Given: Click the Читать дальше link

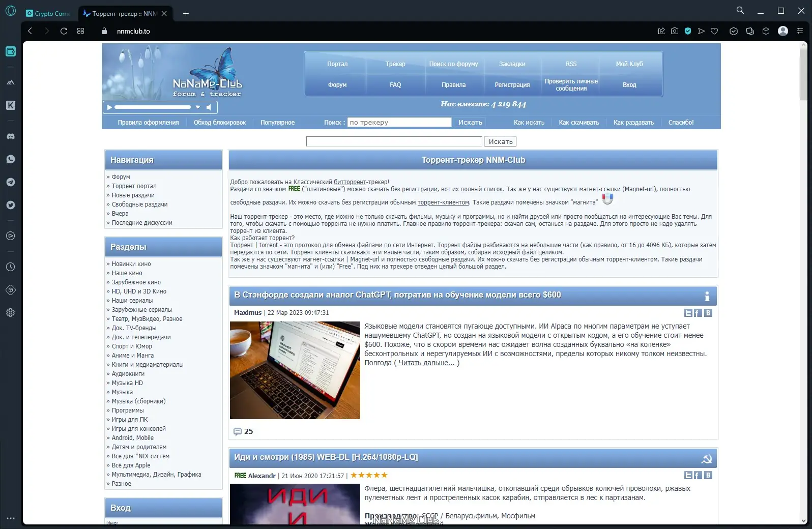Looking at the screenshot, I should [427, 363].
